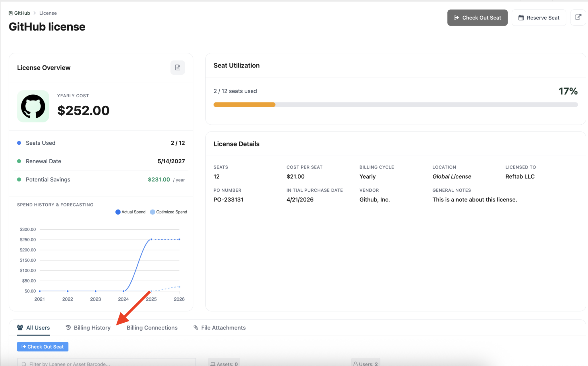Click the 2025 Actual Spend data point
Screen dimensions: 588x366
[x=151, y=239]
